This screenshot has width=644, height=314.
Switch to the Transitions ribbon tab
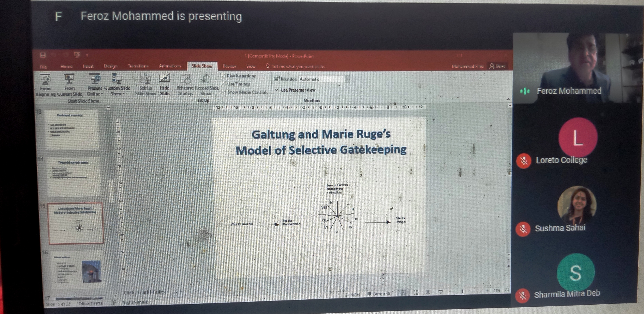pos(138,66)
